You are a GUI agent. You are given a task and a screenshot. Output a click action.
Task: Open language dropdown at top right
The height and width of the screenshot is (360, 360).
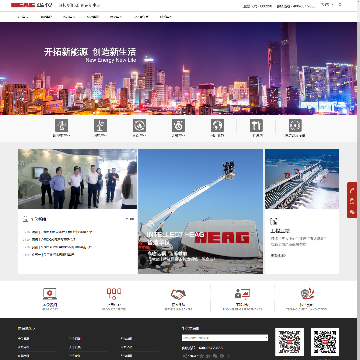click(x=327, y=5)
